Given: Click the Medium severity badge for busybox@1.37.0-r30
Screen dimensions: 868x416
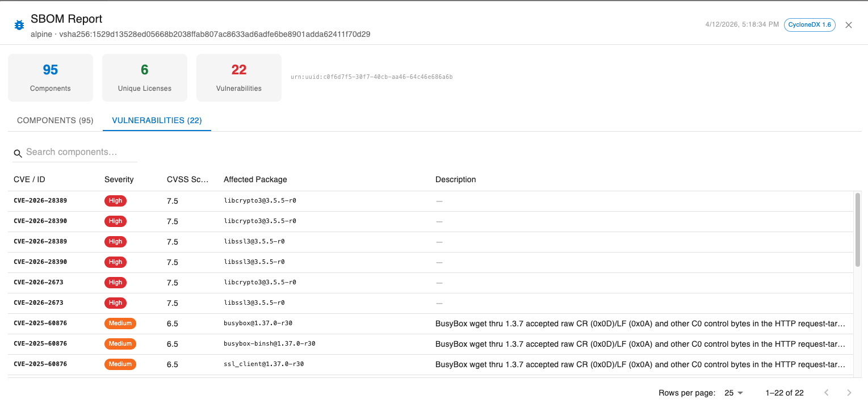Looking at the screenshot, I should click(x=120, y=323).
